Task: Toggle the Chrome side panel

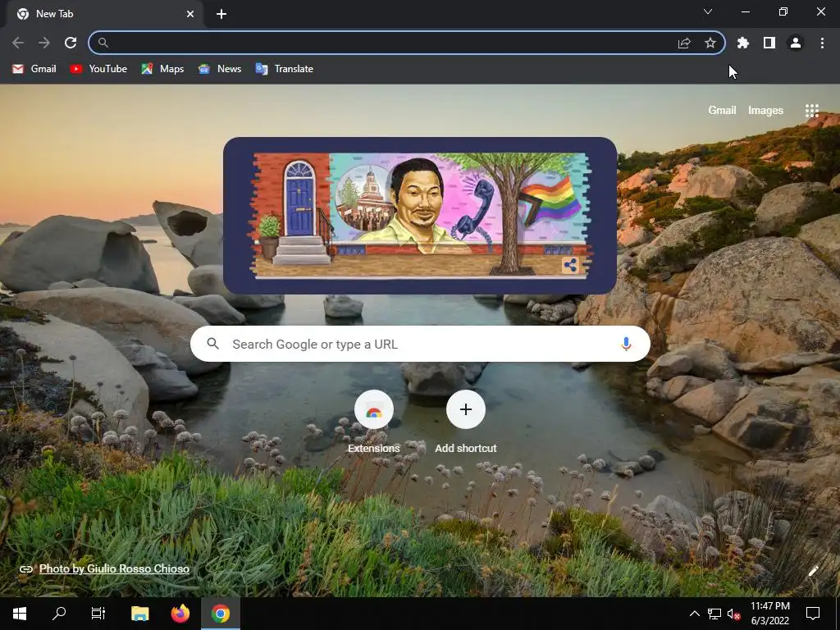Action: (x=769, y=43)
